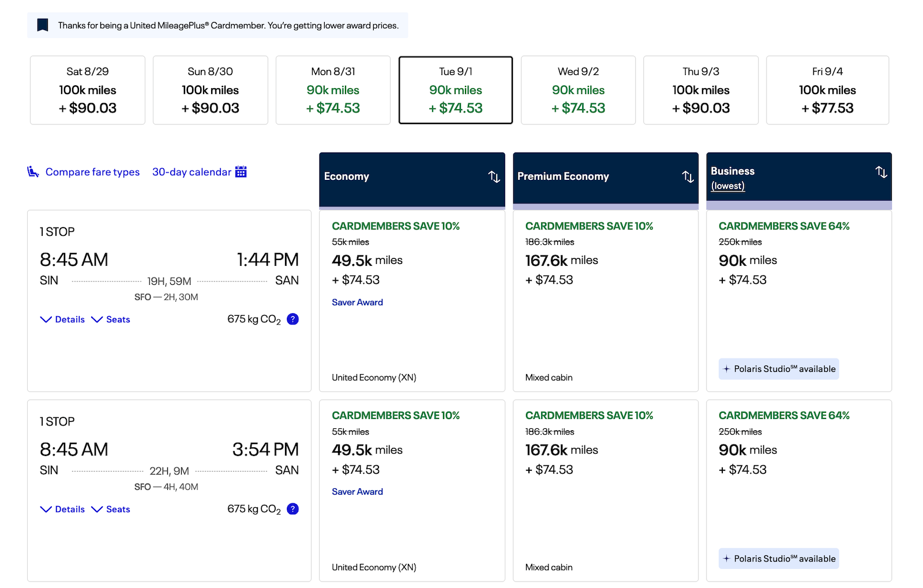This screenshot has width=923, height=588.
Task: Switch to Sat 8/29 date option
Action: point(88,90)
